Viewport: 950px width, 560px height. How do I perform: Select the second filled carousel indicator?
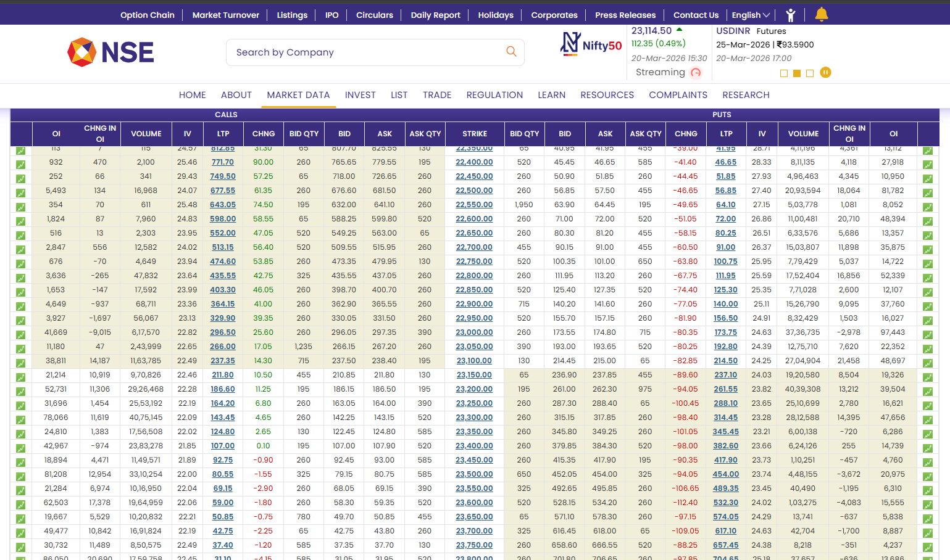(x=797, y=73)
